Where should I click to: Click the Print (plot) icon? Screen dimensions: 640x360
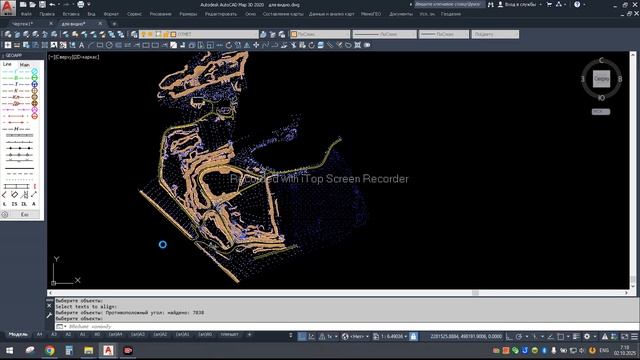[x=81, y=4]
